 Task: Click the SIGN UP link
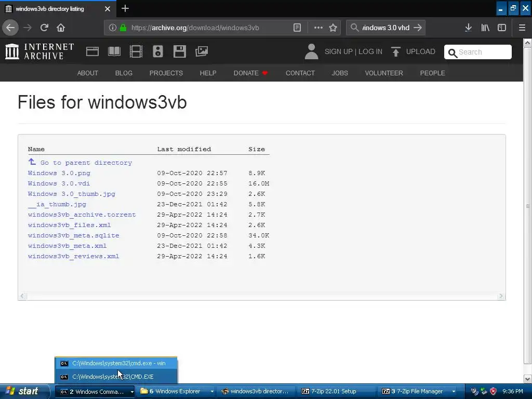coord(339,51)
